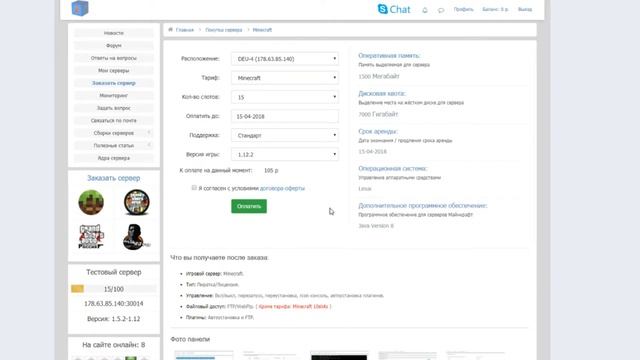Click the Minecraft breadcrumb item
640x360 pixels.
[x=262, y=30]
